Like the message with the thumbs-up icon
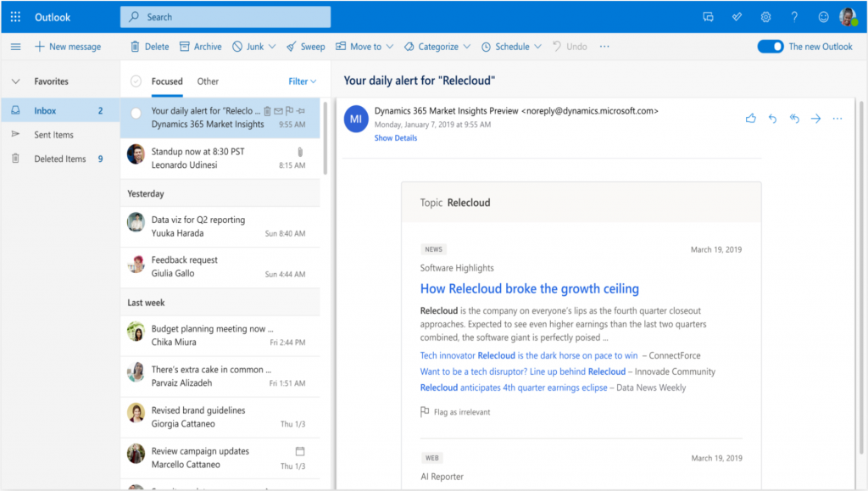The height and width of the screenshot is (491, 868). (x=750, y=119)
